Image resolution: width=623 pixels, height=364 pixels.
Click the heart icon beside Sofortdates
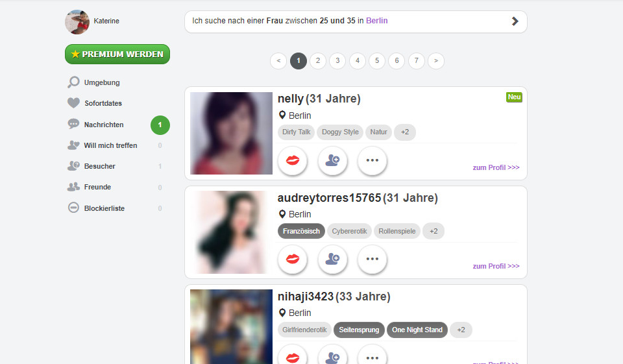[73, 103]
